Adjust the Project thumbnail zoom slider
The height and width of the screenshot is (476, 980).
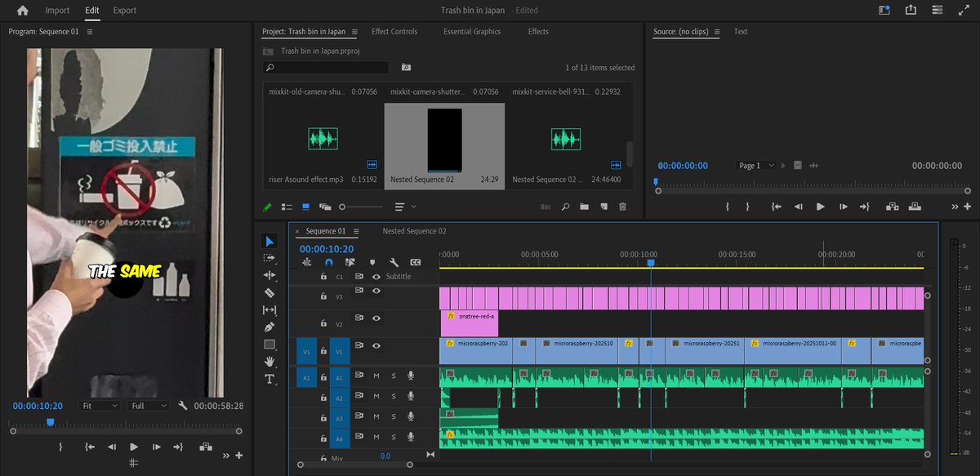[361, 207]
